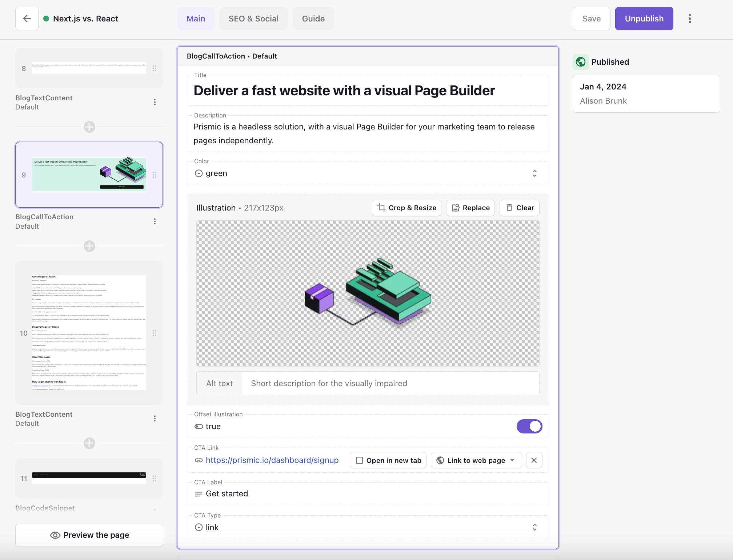Screen dimensions: 733x560
Task: Expand the Link to web page dropdown
Action: point(476,460)
